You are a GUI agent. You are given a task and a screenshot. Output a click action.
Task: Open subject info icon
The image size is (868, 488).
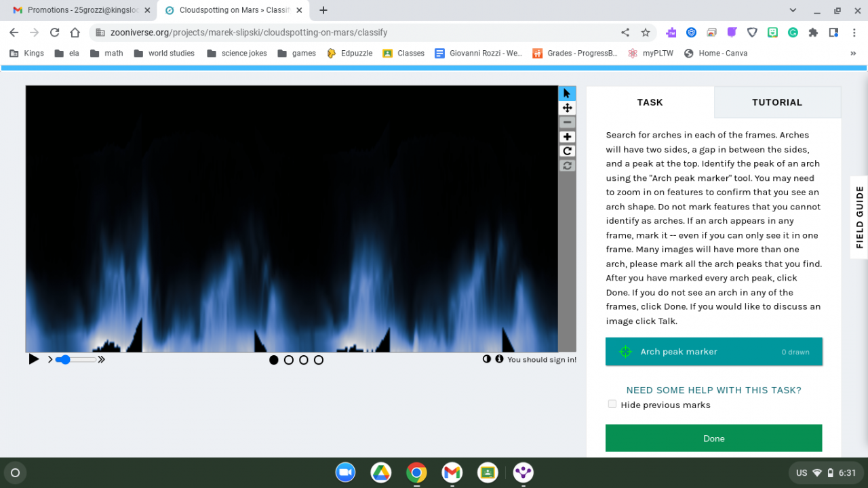click(500, 359)
